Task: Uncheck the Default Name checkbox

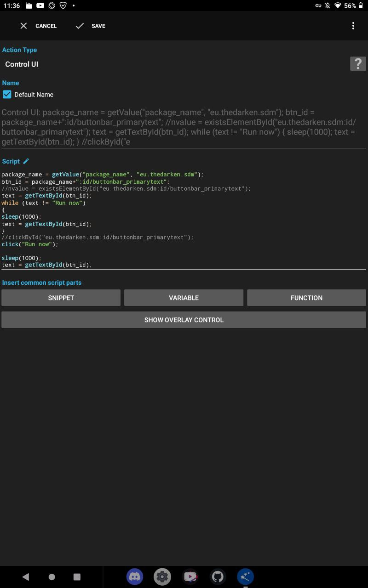Action: coord(7,94)
